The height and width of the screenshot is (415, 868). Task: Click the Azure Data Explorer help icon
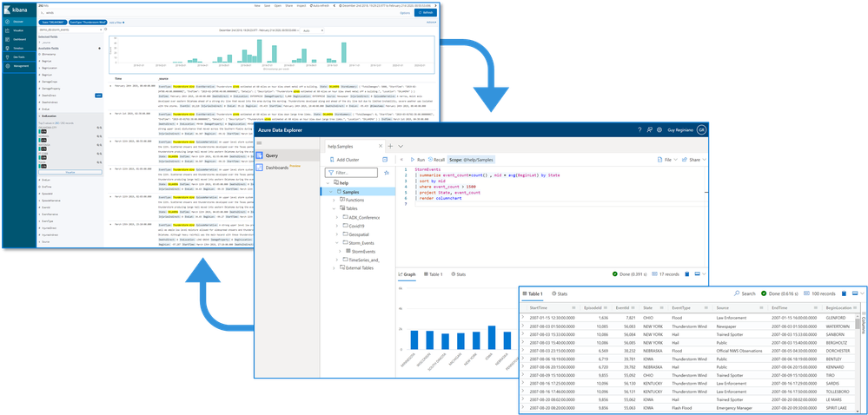click(640, 129)
